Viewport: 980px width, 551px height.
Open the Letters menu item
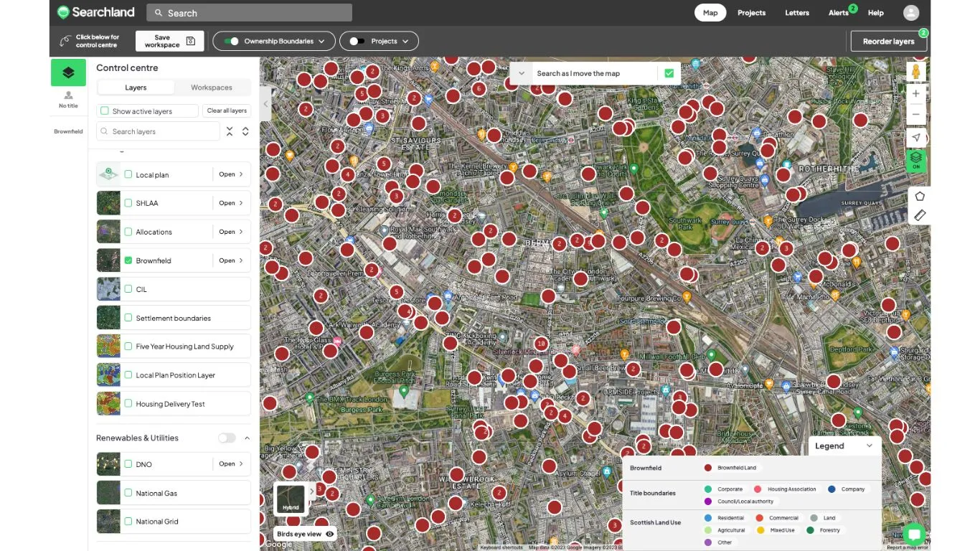coord(796,13)
